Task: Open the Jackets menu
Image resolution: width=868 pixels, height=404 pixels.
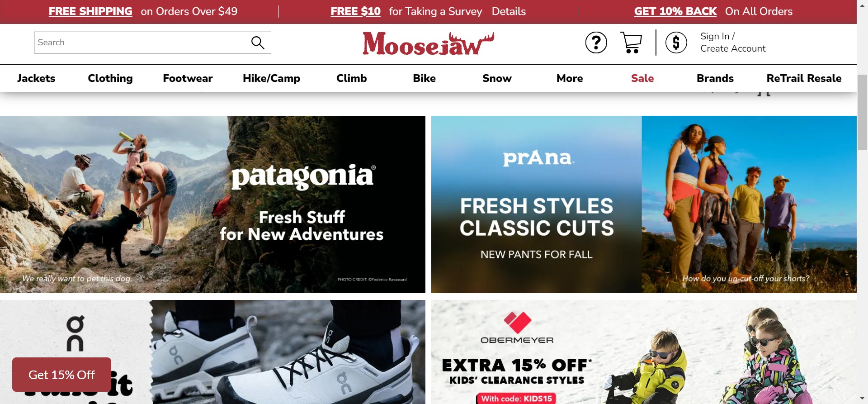Action: pyautogui.click(x=36, y=78)
